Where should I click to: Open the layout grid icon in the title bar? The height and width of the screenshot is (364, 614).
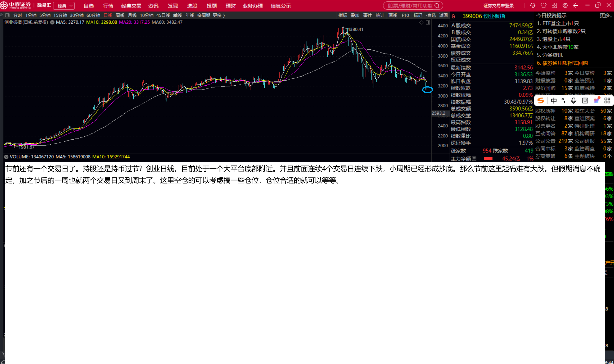(554, 6)
